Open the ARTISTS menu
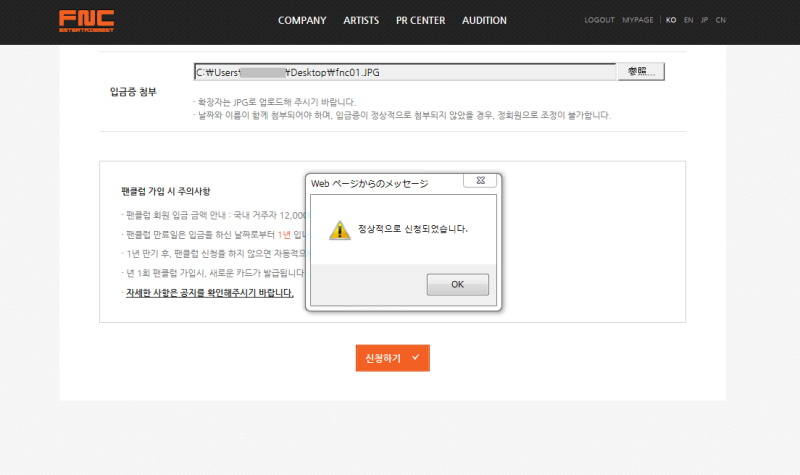The width and height of the screenshot is (800, 475). [361, 20]
